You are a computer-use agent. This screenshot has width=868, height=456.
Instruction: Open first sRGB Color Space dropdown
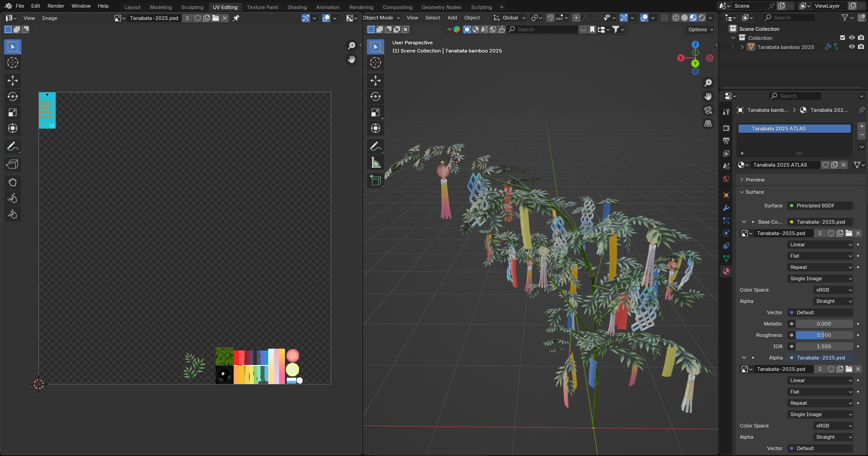[834, 290]
